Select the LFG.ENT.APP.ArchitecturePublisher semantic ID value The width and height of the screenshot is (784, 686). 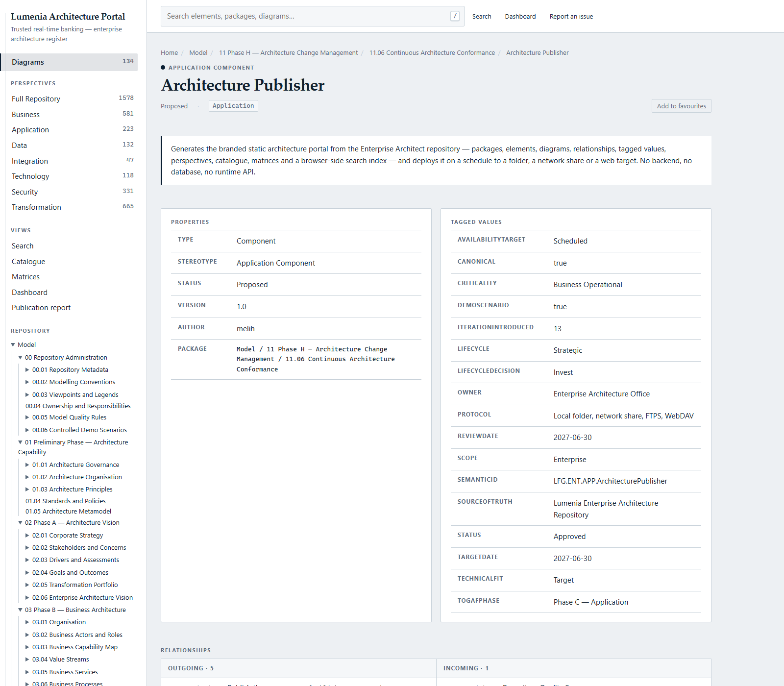click(x=611, y=481)
